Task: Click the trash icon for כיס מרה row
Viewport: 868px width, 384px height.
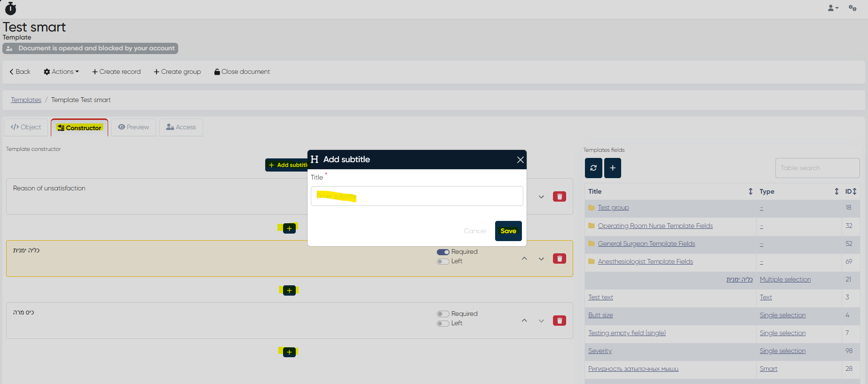Action: [559, 321]
